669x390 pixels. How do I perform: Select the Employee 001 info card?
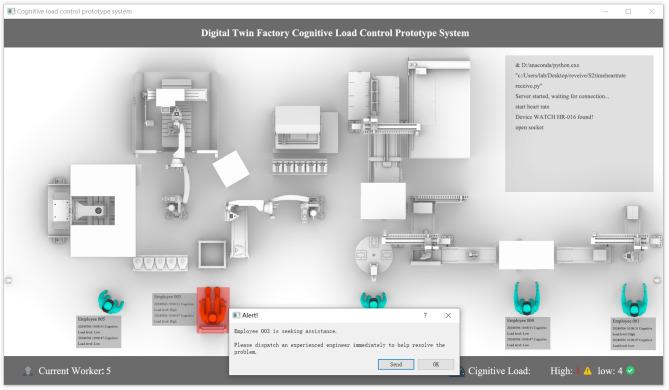[634, 334]
